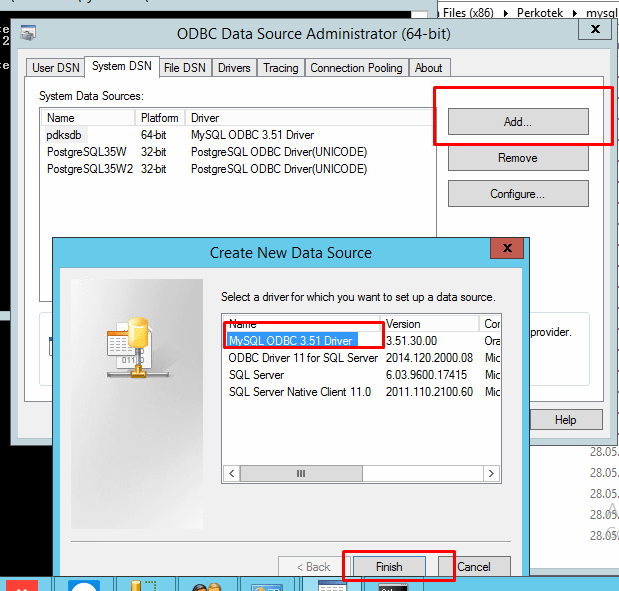Cancel the new data source wizard

click(x=473, y=567)
